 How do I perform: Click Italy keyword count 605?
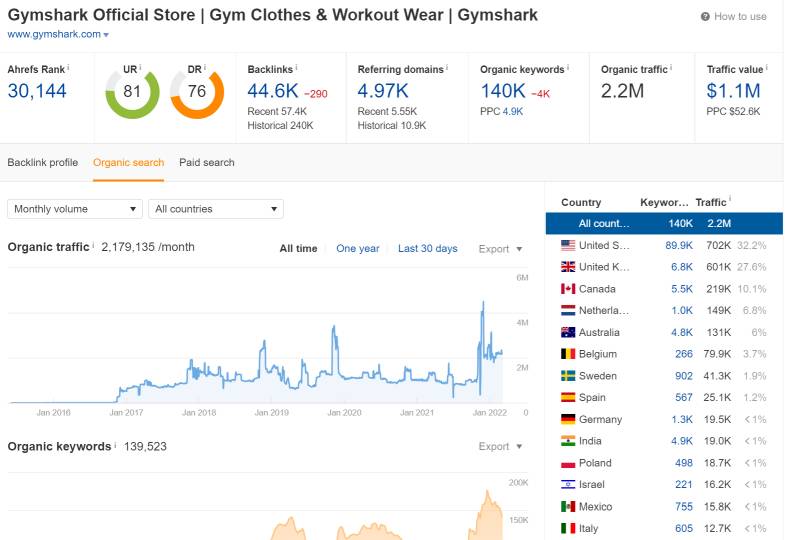pos(684,528)
